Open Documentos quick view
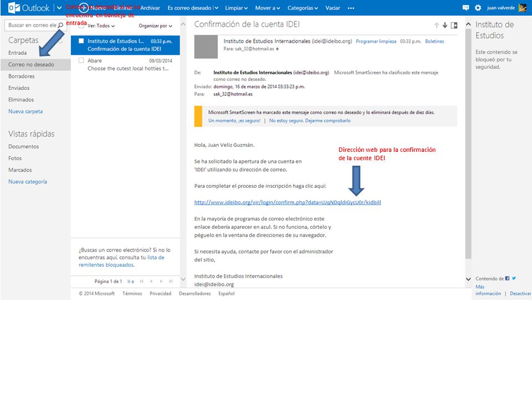 (23, 146)
